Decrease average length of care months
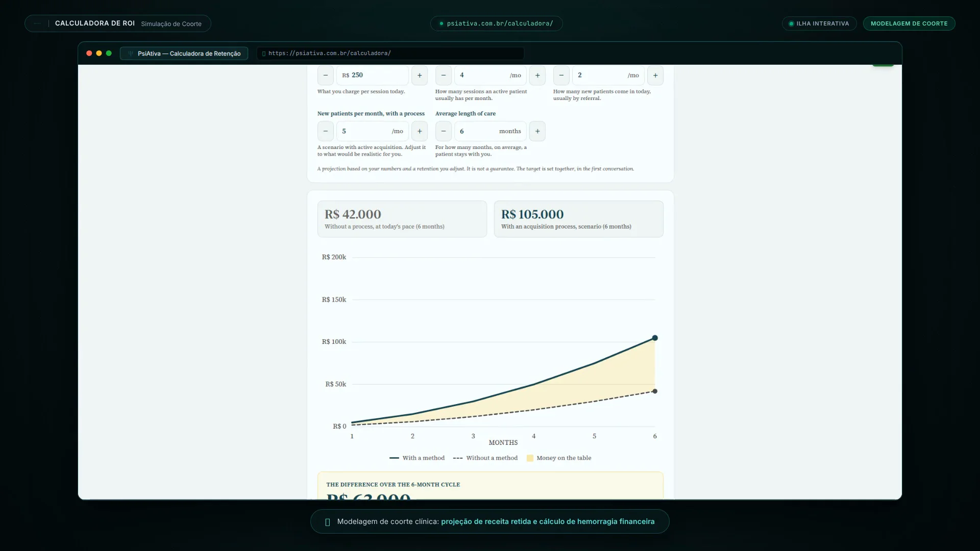The width and height of the screenshot is (980, 551). tap(444, 131)
